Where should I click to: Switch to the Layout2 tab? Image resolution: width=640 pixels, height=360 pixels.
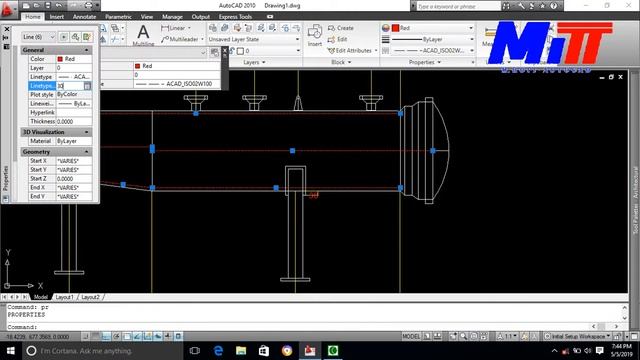(x=90, y=297)
